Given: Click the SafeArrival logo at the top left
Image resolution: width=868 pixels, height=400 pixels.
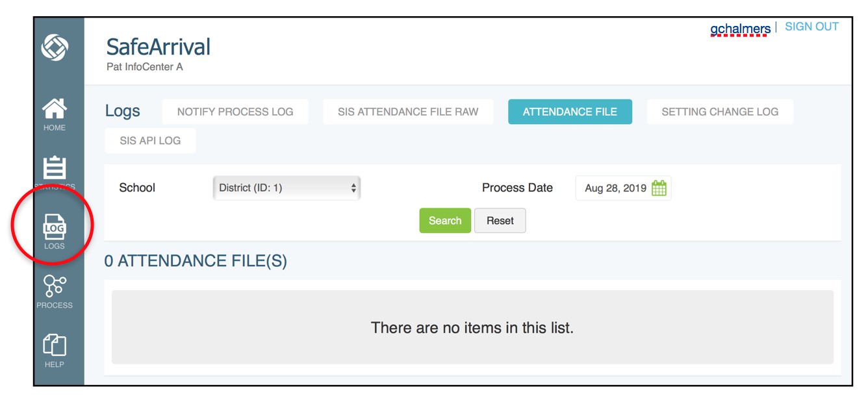Looking at the screenshot, I should tap(158, 45).
